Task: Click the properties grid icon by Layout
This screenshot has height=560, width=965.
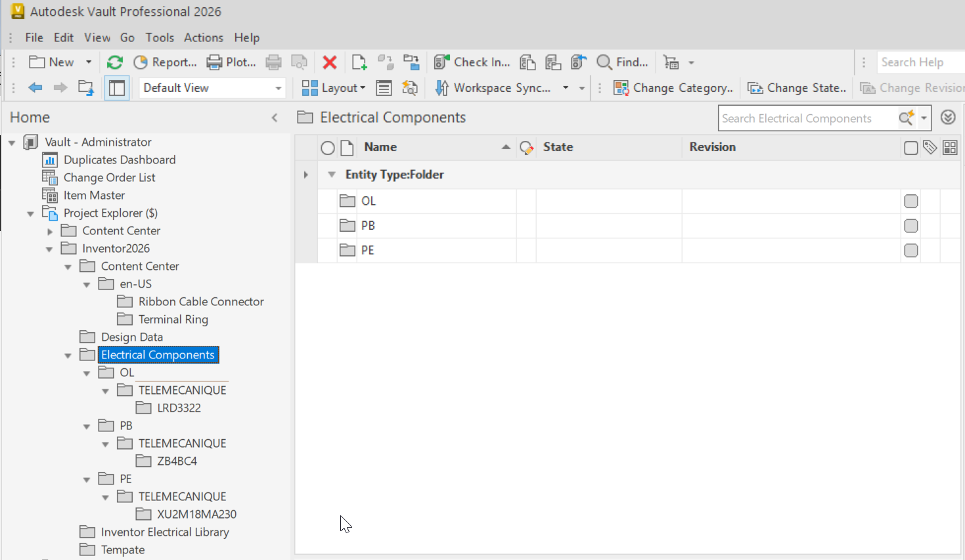Action: pyautogui.click(x=384, y=87)
